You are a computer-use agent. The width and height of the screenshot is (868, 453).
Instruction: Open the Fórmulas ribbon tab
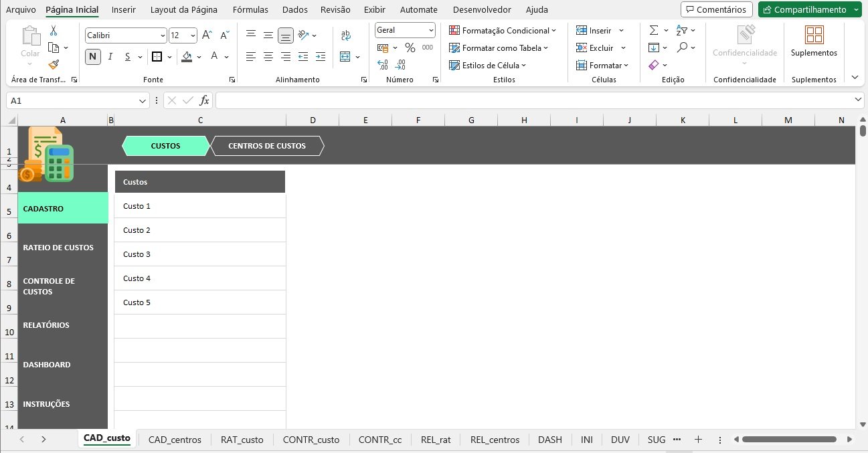[x=250, y=10]
